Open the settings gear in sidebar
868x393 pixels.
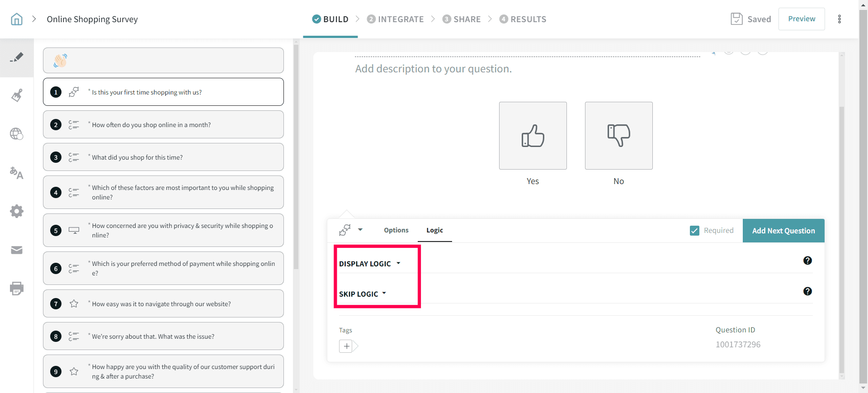pyautogui.click(x=17, y=211)
